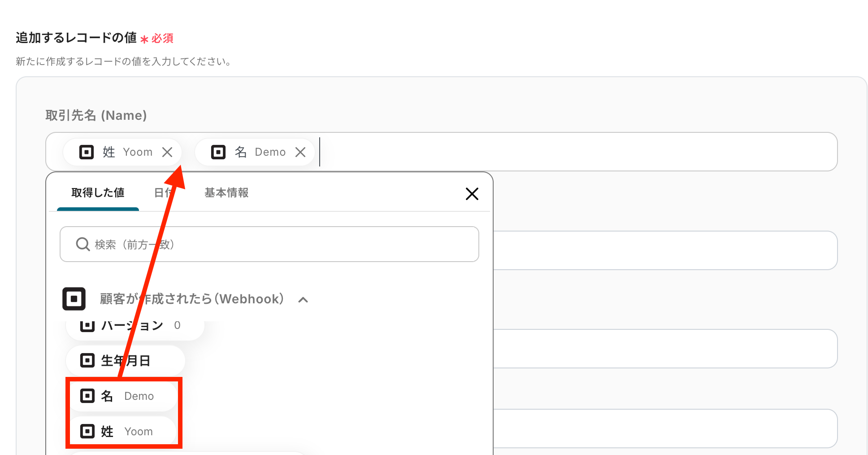Select the バージョン value chip
This screenshot has width=868, height=455.
[135, 327]
